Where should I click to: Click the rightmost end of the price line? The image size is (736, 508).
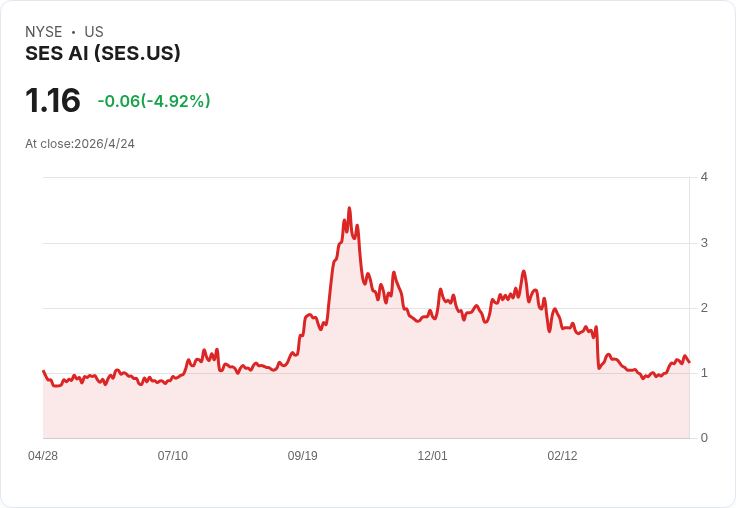689,362
